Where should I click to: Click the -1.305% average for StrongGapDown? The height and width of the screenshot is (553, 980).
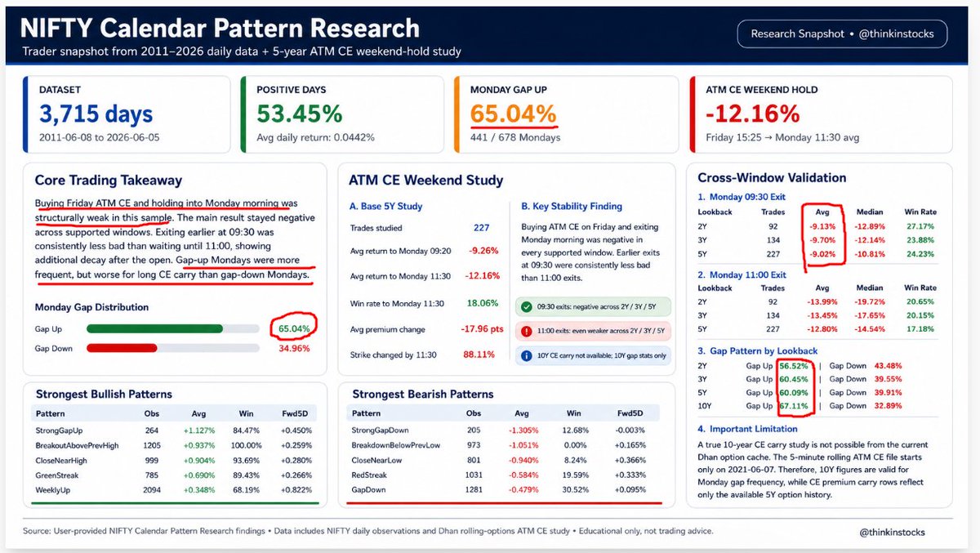point(523,430)
